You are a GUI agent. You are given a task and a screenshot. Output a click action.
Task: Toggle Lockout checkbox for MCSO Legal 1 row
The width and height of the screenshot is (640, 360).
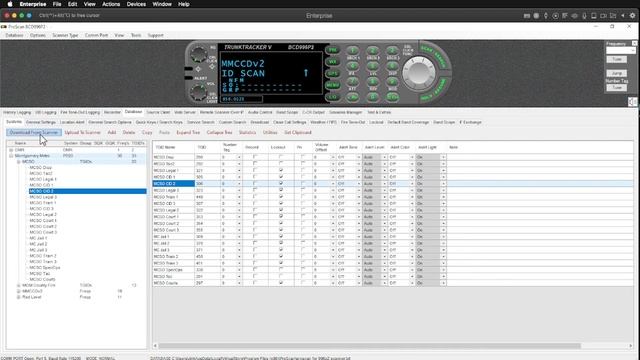coord(281,170)
